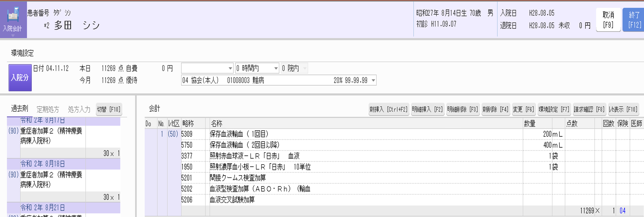Click the 切替 [F10] switch button

click(109, 110)
